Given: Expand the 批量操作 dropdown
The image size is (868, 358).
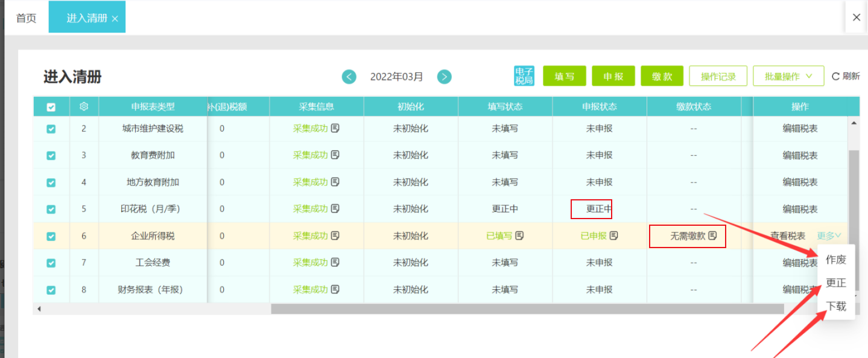Looking at the screenshot, I should [788, 76].
